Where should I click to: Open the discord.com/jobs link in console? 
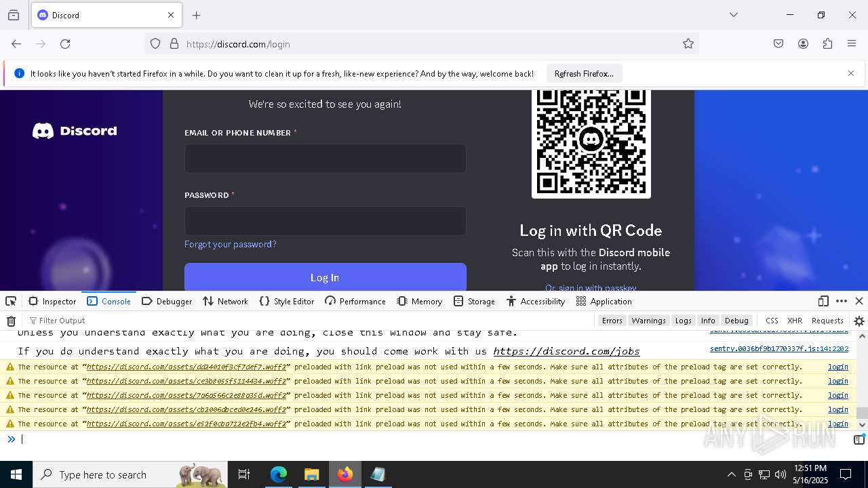[x=566, y=351]
